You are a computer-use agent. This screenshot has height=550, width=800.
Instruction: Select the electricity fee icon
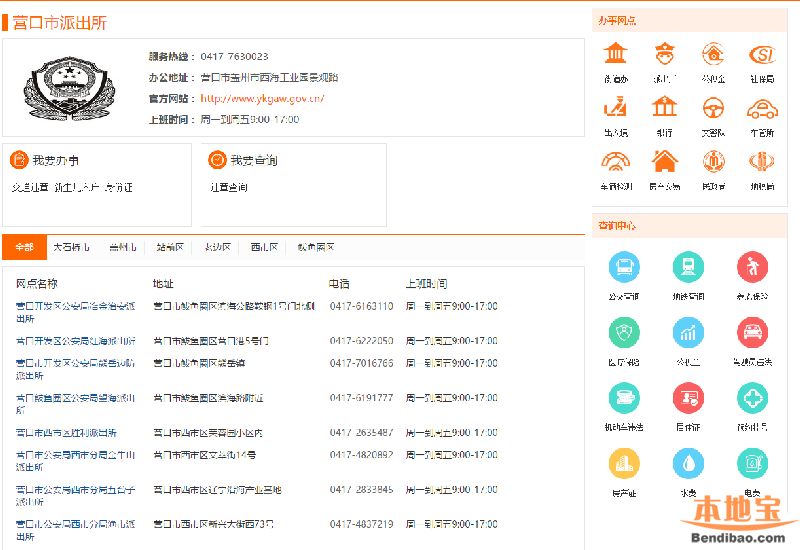pyautogui.click(x=752, y=463)
